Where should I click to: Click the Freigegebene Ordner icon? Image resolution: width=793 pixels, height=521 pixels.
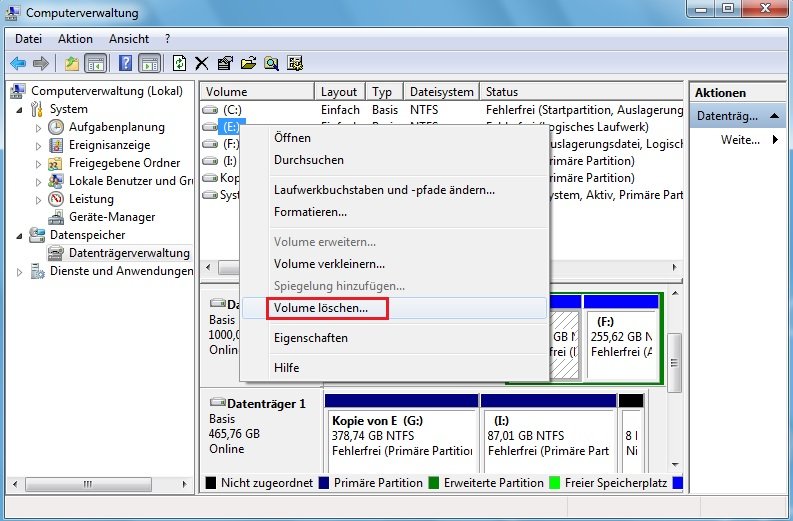55,163
